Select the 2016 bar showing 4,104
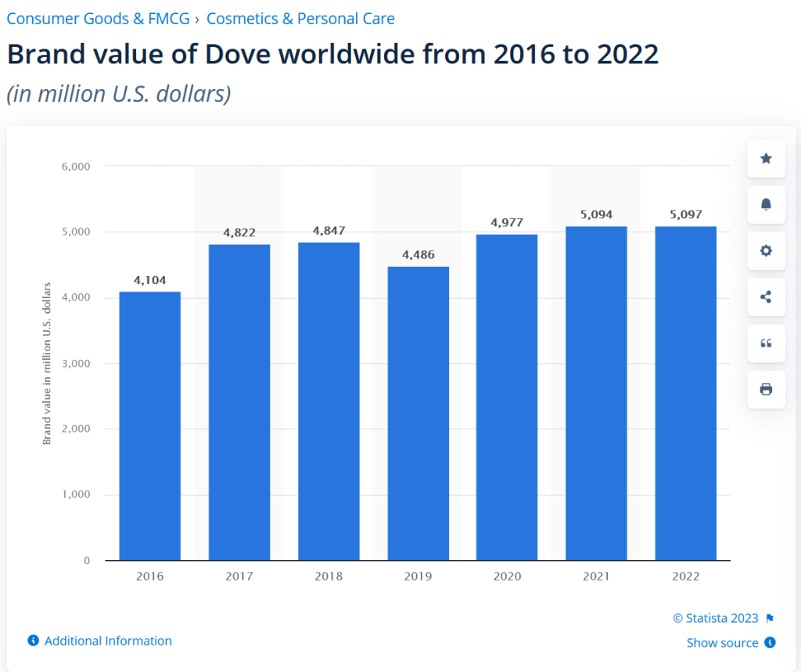 coord(150,426)
